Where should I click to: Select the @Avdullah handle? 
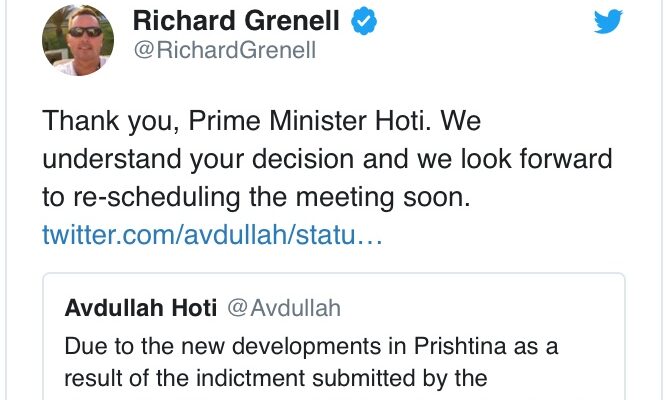[283, 308]
